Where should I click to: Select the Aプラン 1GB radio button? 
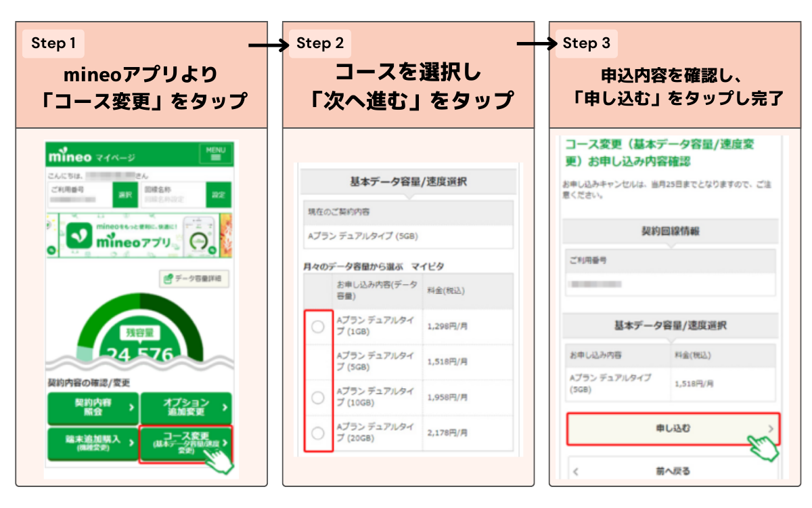317,327
